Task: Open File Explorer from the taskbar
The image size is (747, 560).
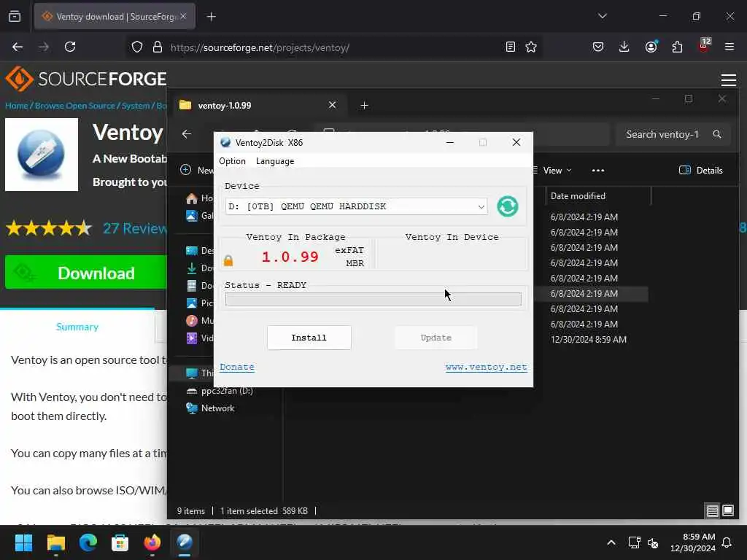Action: 56,542
